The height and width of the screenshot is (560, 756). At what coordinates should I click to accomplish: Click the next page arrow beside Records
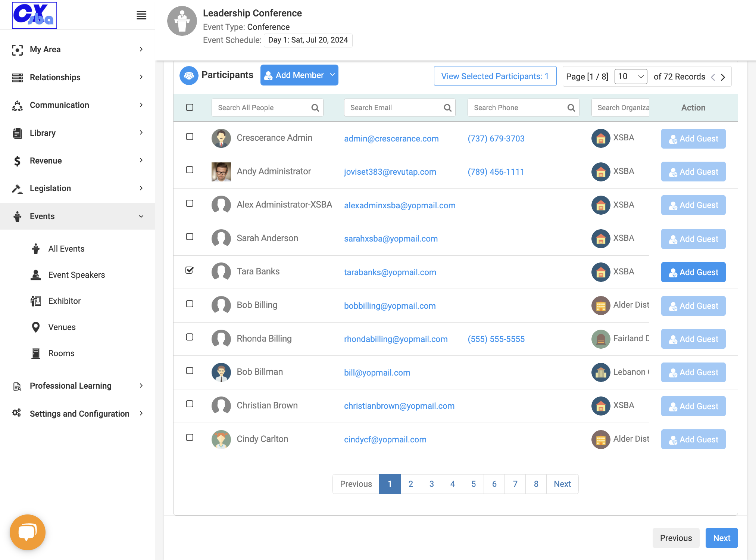[x=723, y=77]
